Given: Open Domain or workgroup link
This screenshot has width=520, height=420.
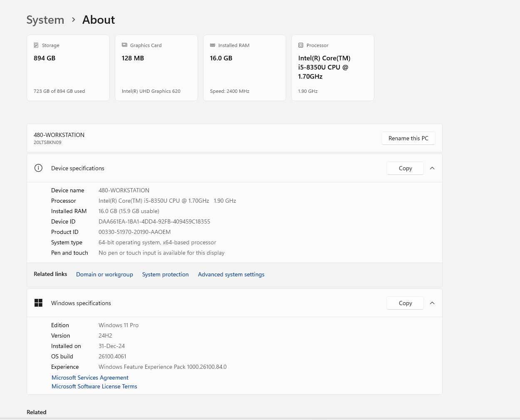Looking at the screenshot, I should coord(104,274).
